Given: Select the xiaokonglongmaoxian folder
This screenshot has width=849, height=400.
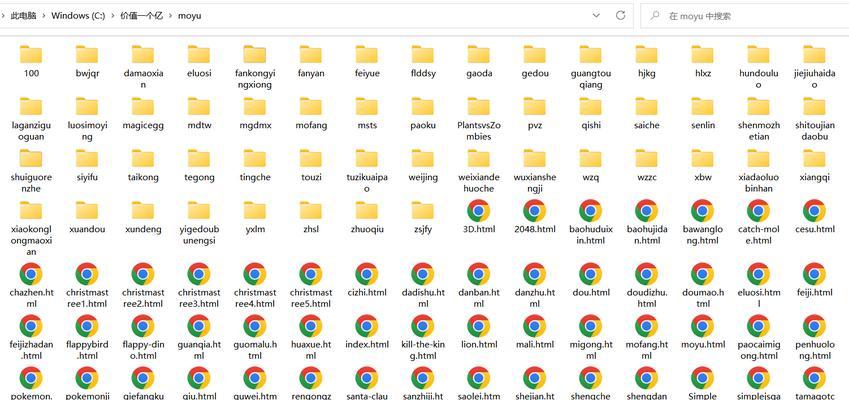Looking at the screenshot, I should point(31,210).
